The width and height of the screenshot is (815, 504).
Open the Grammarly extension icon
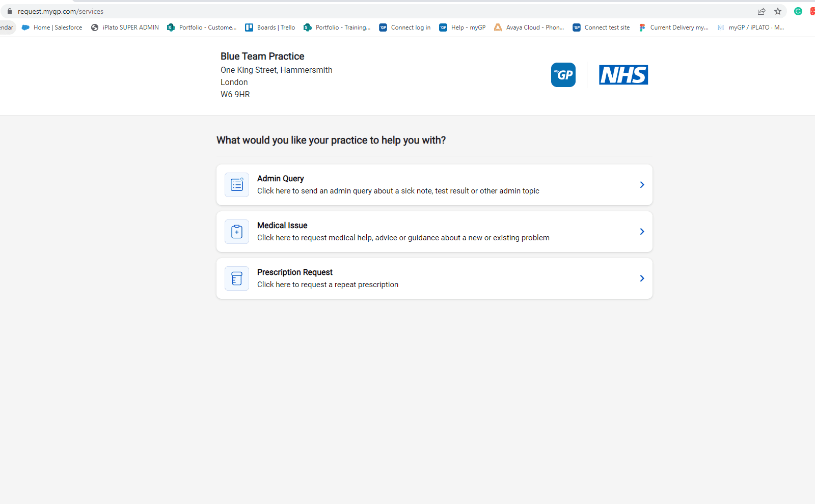click(x=798, y=11)
